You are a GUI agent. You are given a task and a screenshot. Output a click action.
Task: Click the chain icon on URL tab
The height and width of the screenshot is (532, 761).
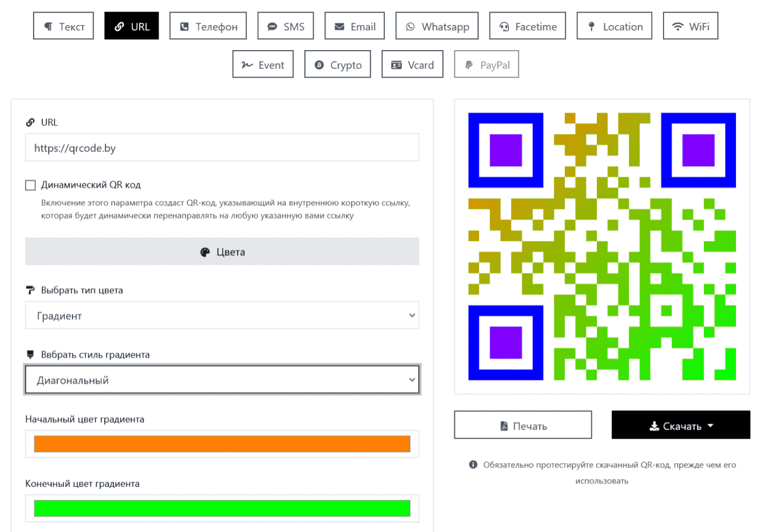pyautogui.click(x=119, y=27)
